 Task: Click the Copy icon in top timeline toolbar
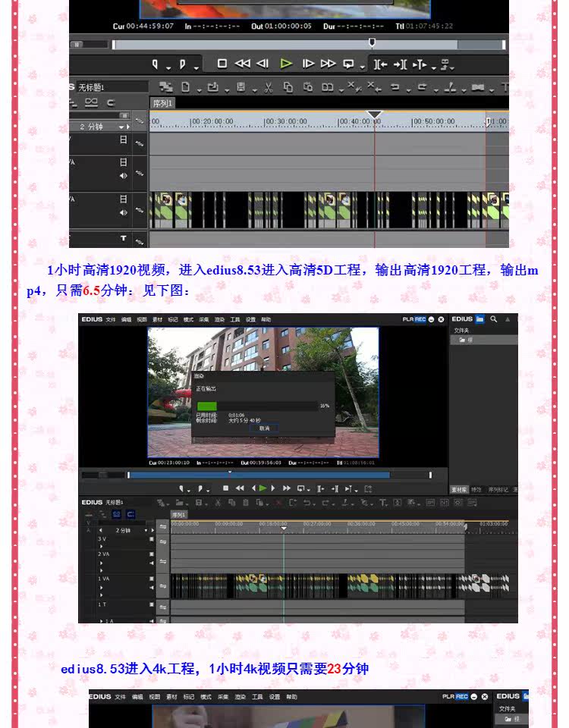(288, 87)
